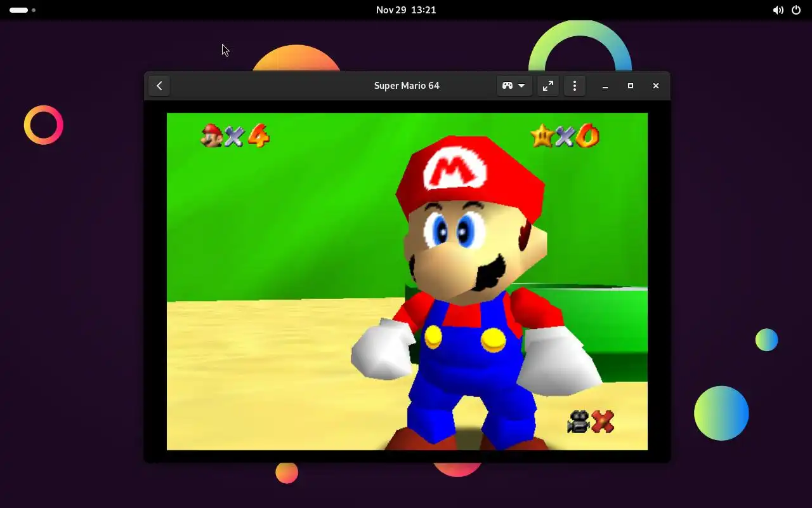
Task: Click the camera icon in the game HUD
Action: 579,422
